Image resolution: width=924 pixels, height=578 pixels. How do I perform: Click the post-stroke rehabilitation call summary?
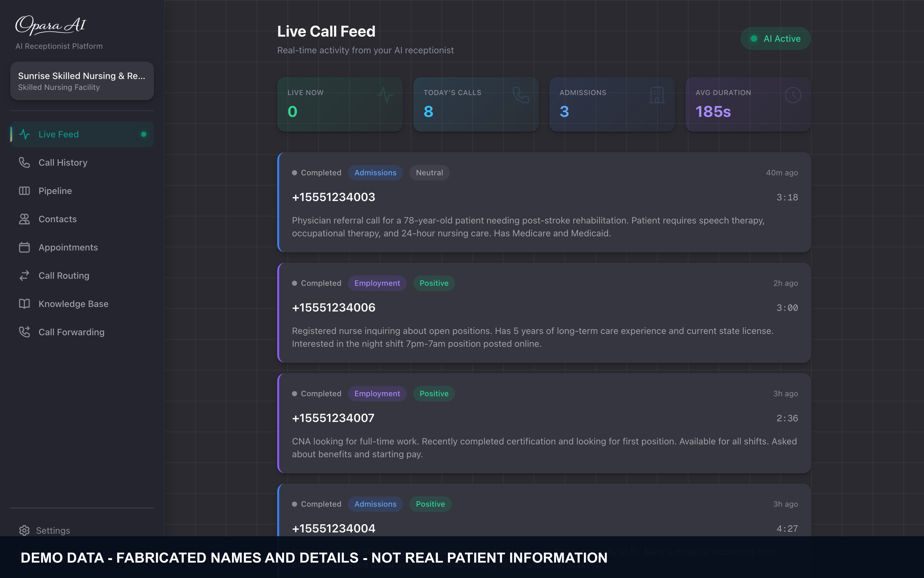point(528,227)
